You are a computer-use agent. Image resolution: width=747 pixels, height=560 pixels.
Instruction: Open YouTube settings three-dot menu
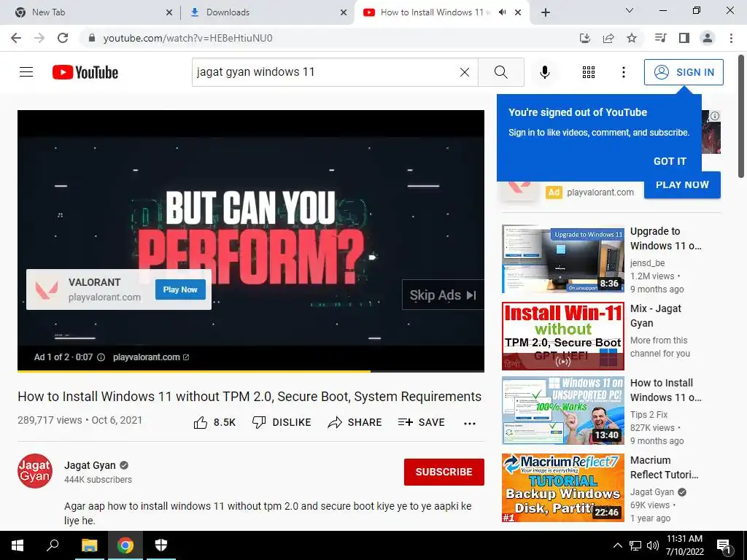click(x=623, y=72)
